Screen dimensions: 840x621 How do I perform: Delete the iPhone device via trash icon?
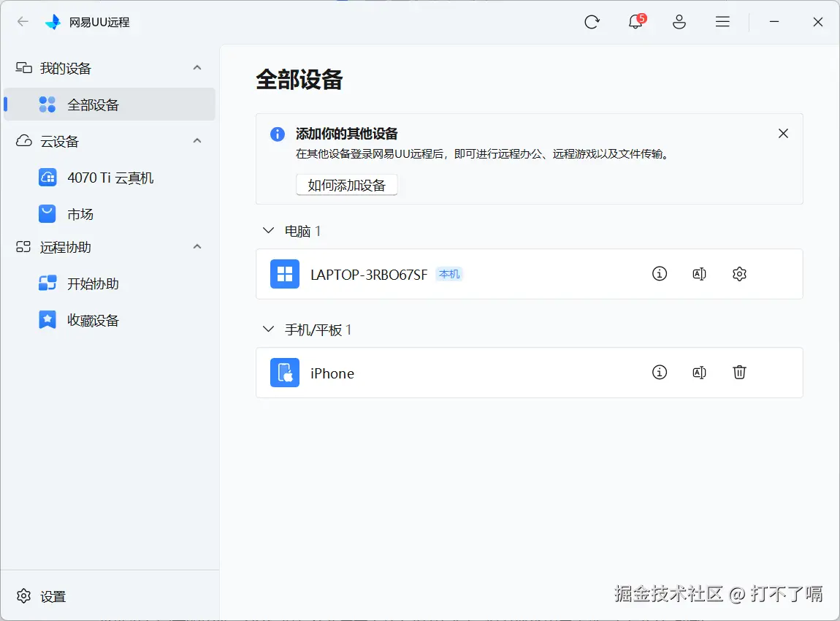[739, 373]
